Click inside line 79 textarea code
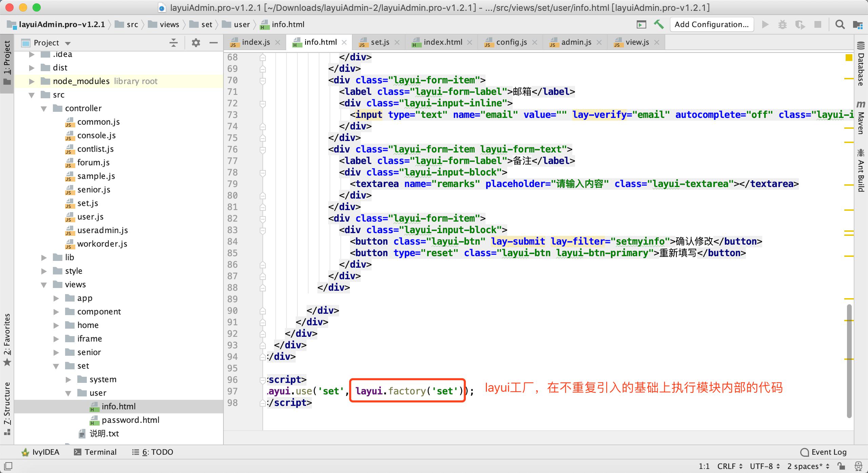 click(574, 184)
